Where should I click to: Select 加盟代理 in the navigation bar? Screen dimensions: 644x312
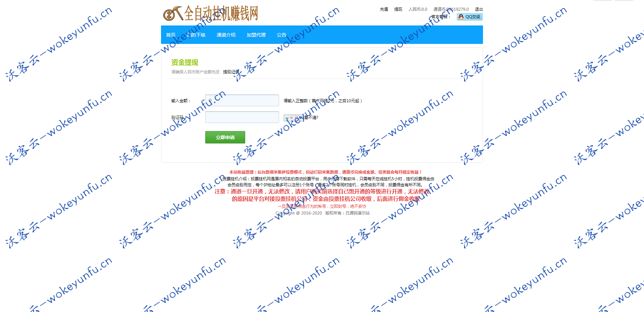[x=256, y=35]
